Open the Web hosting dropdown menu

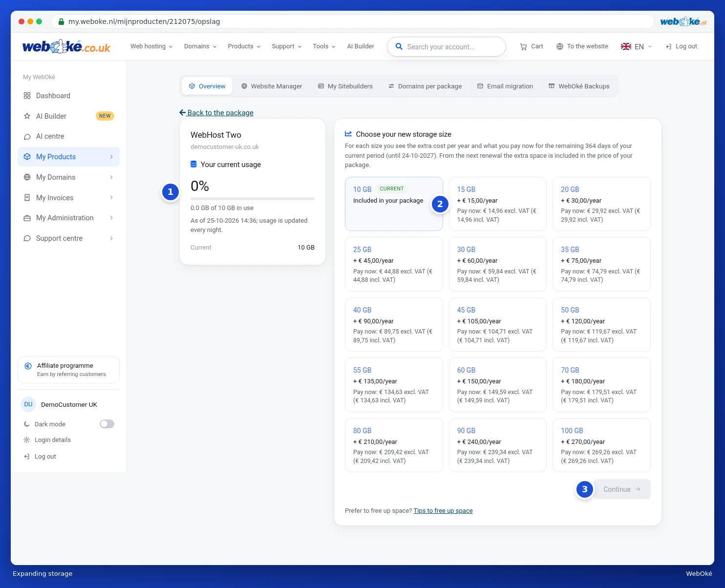[x=151, y=46]
